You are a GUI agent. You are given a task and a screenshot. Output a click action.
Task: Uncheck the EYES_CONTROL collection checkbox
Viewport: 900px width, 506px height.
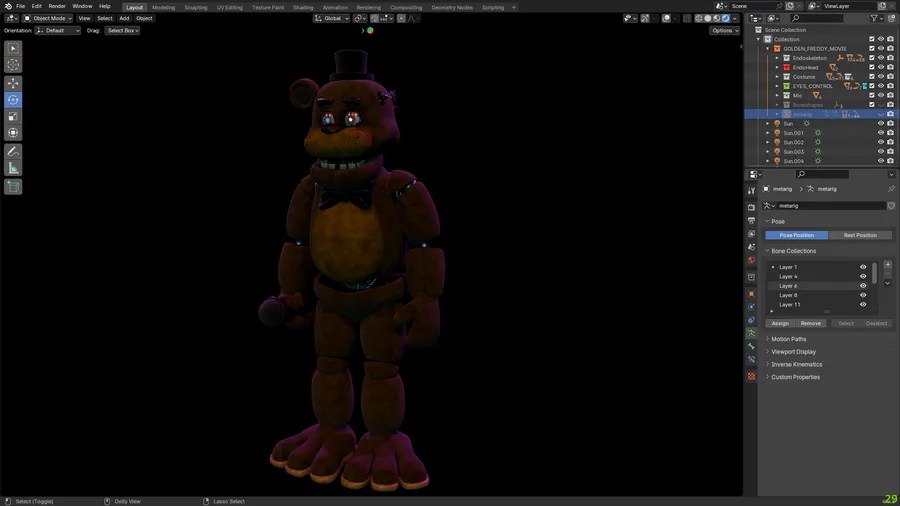pyautogui.click(x=871, y=86)
